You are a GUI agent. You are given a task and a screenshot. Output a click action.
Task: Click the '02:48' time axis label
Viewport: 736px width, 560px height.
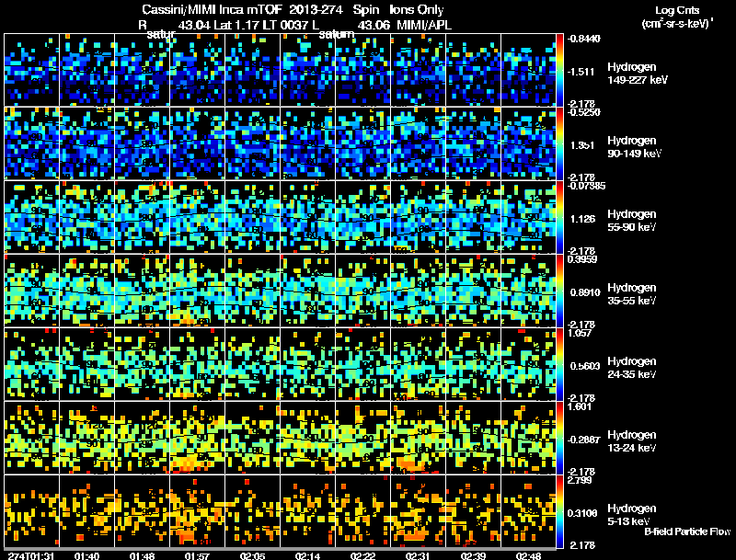tap(528, 555)
